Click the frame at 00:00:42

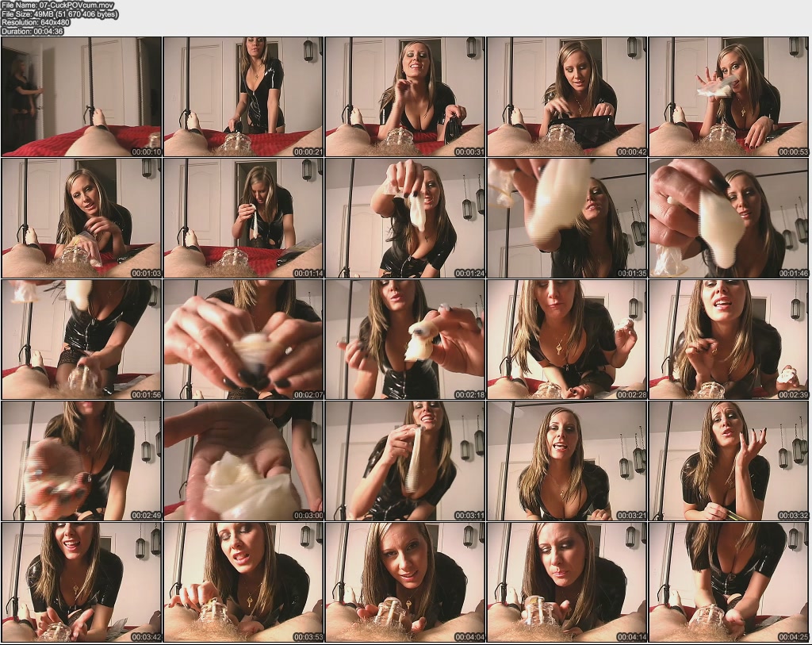click(x=566, y=96)
